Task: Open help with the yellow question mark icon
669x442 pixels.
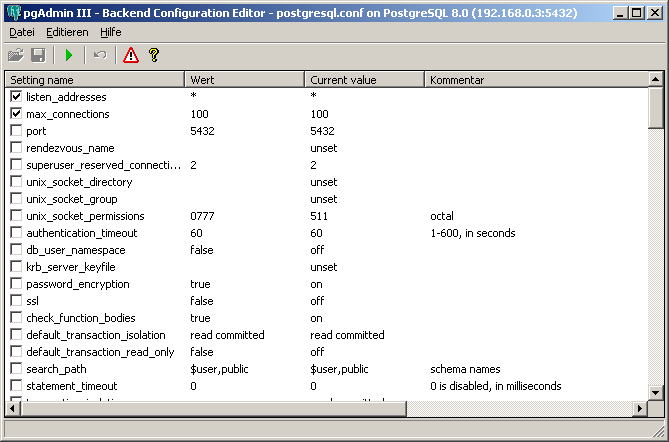Action: point(154,56)
